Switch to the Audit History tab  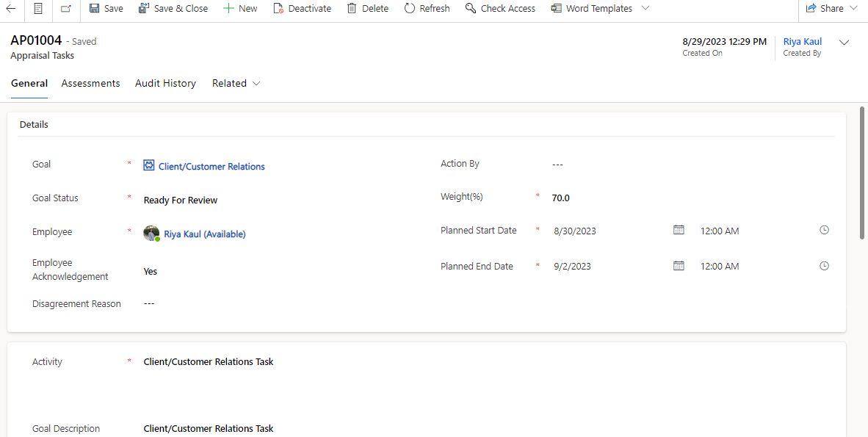pyautogui.click(x=165, y=83)
